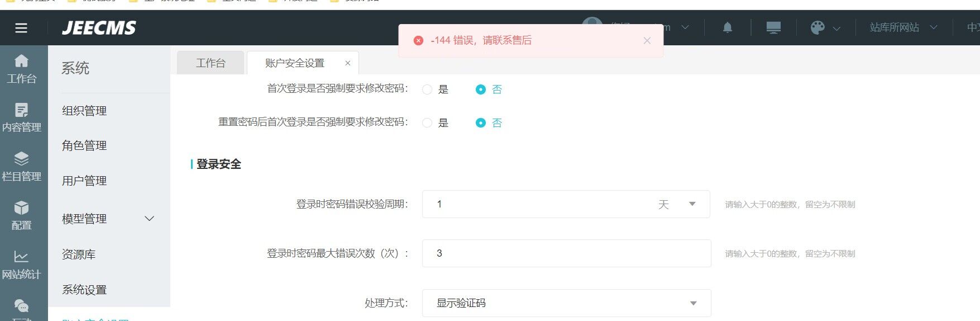Viewport: 980px width, 321px height.
Task: Click the 登录安全 section heading
Action: 218,164
